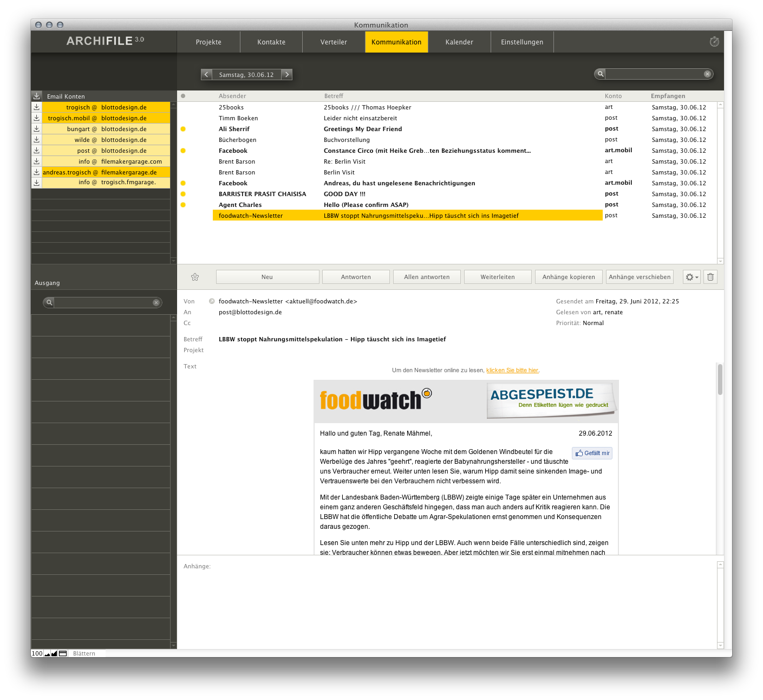Go to next day arrow
This screenshot has height=700, width=763.
287,74
